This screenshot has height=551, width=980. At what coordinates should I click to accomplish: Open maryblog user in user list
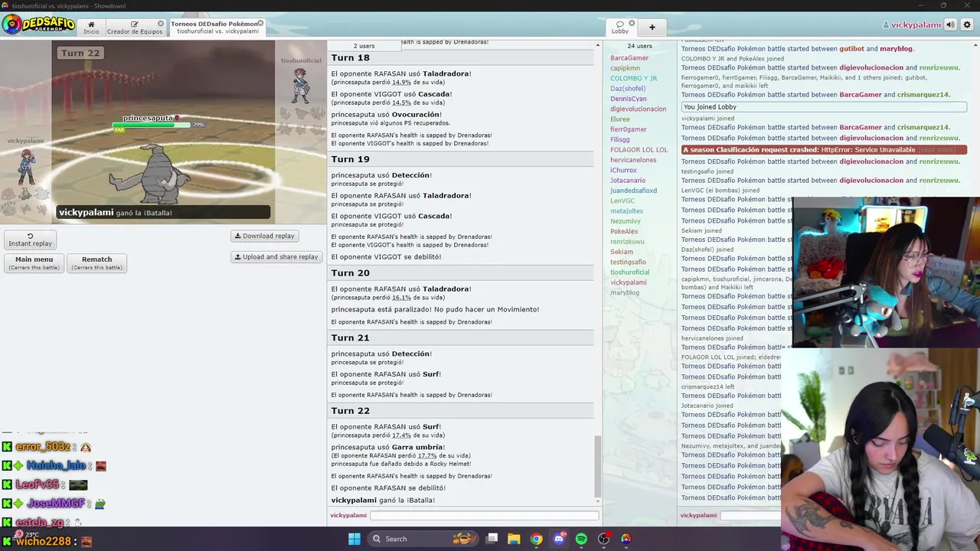click(625, 292)
